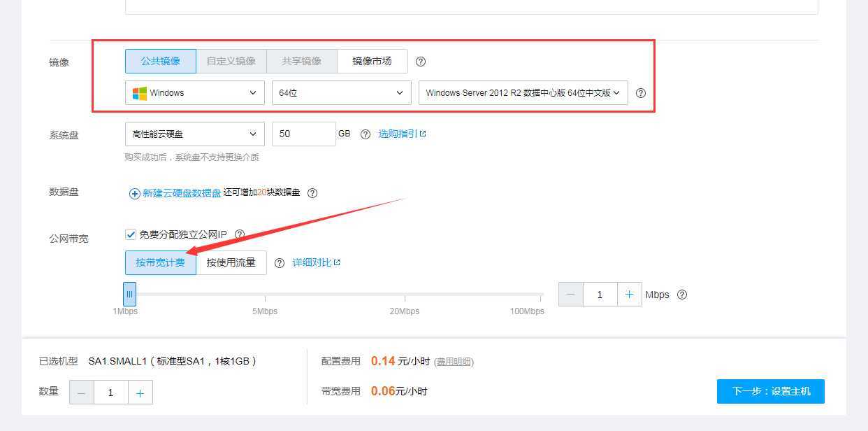Open the Windows Server 2012 R2 version dropdown
The width and height of the screenshot is (868, 431).
pos(523,93)
